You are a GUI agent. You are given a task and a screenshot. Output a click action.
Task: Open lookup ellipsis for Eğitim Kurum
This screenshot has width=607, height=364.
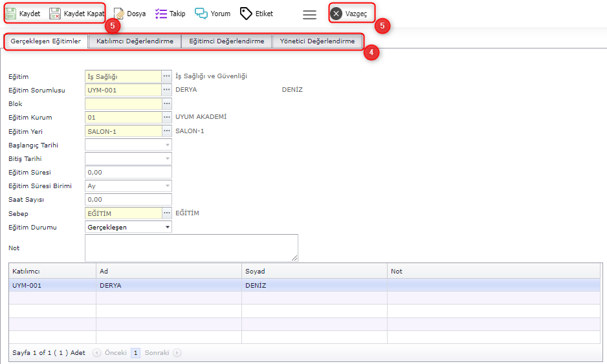pyautogui.click(x=166, y=117)
